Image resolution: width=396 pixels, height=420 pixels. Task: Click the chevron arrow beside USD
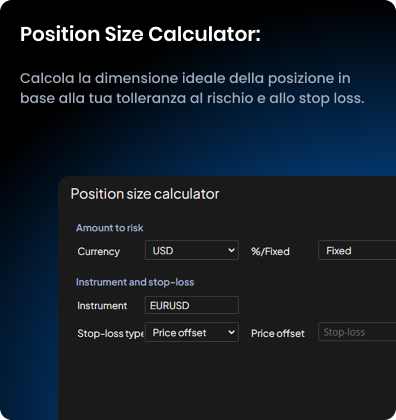pyautogui.click(x=231, y=250)
